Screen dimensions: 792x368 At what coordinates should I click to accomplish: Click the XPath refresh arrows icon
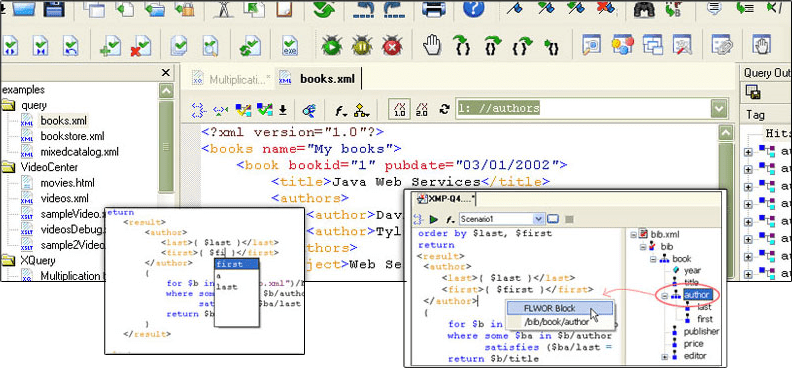[445, 109]
